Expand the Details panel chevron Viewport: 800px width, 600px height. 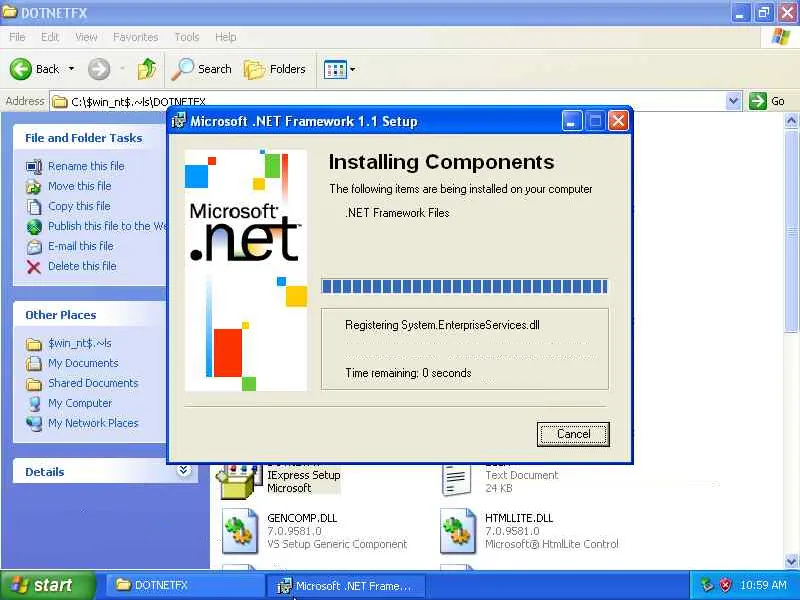[x=184, y=470]
